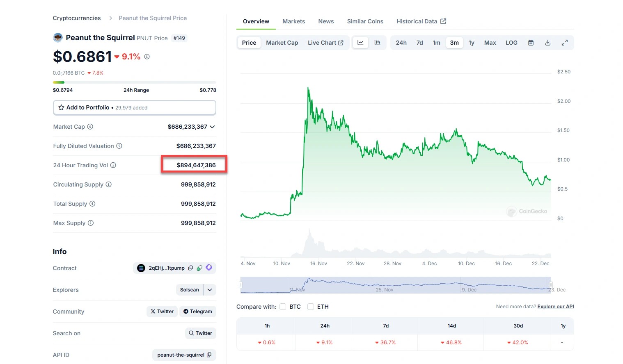The image size is (623, 364).
Task: Switch to candlestick chart icon
Action: pos(378,43)
